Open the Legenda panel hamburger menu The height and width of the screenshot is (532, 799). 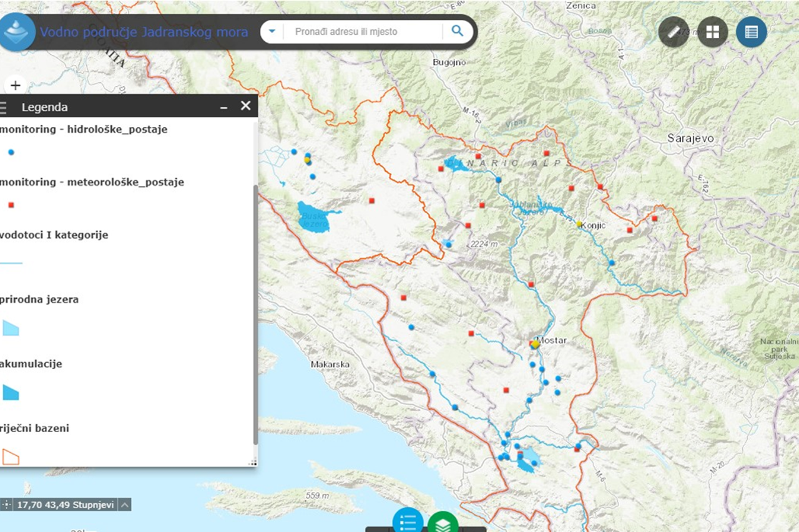pos(4,107)
